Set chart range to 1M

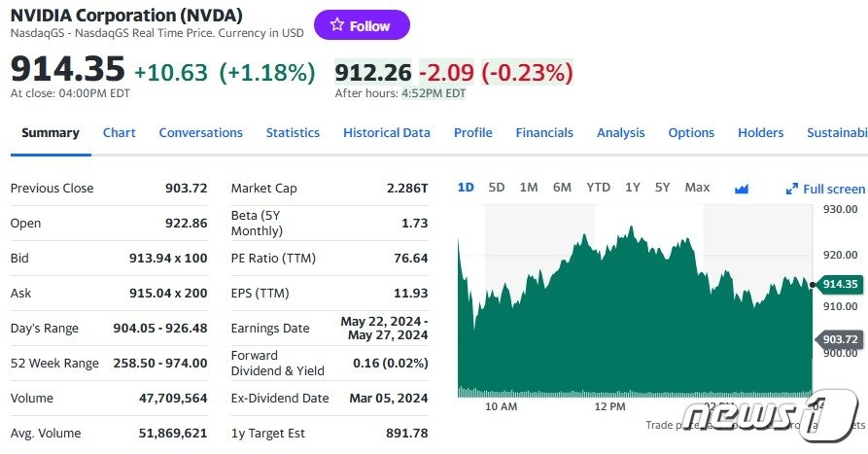point(529,187)
